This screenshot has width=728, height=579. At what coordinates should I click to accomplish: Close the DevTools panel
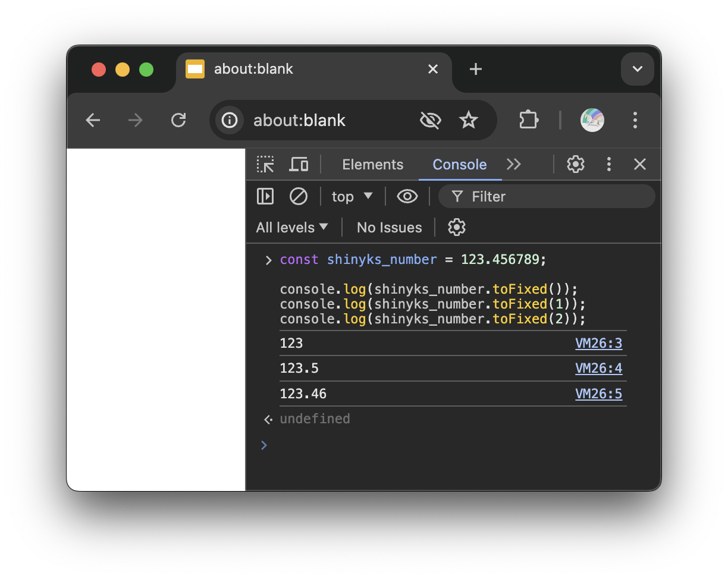[640, 165]
